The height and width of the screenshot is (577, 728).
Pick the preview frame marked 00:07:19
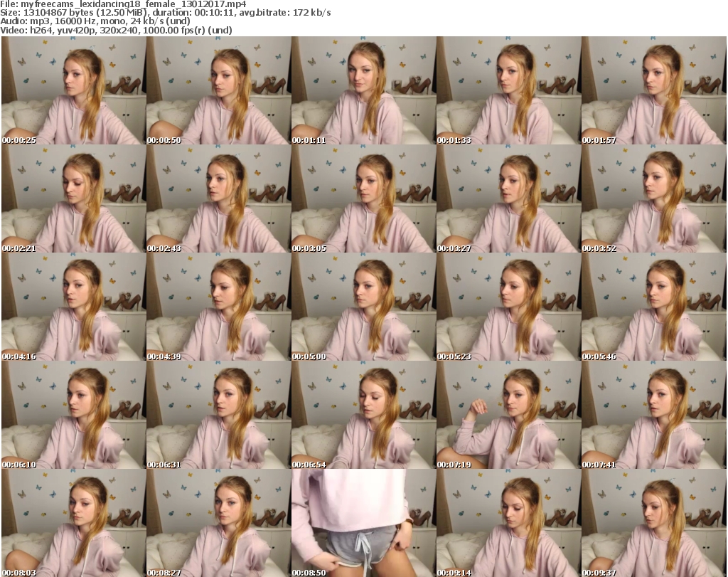pyautogui.click(x=509, y=415)
